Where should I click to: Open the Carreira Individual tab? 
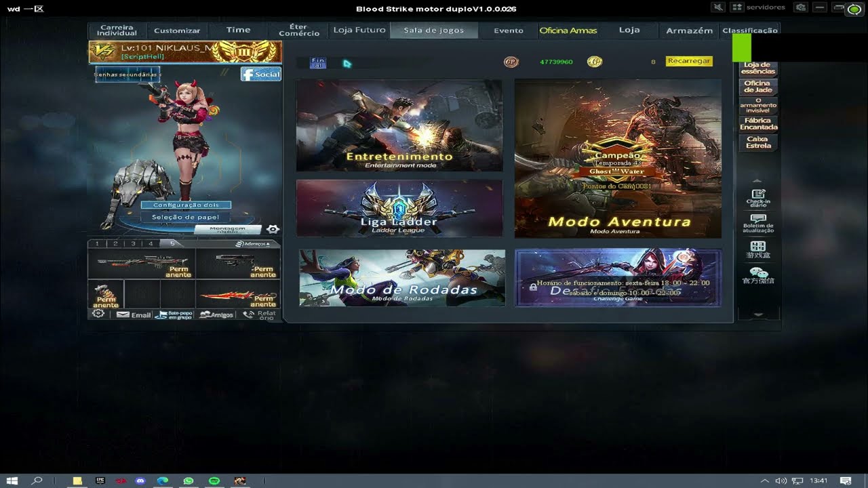[117, 30]
